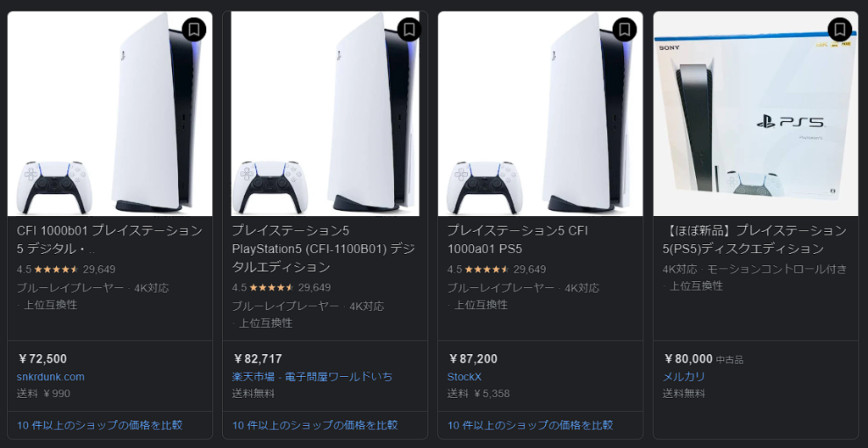
Task: Open the CFI 1000b01 プレイステーション5 デジタル title
Action: pos(109,240)
